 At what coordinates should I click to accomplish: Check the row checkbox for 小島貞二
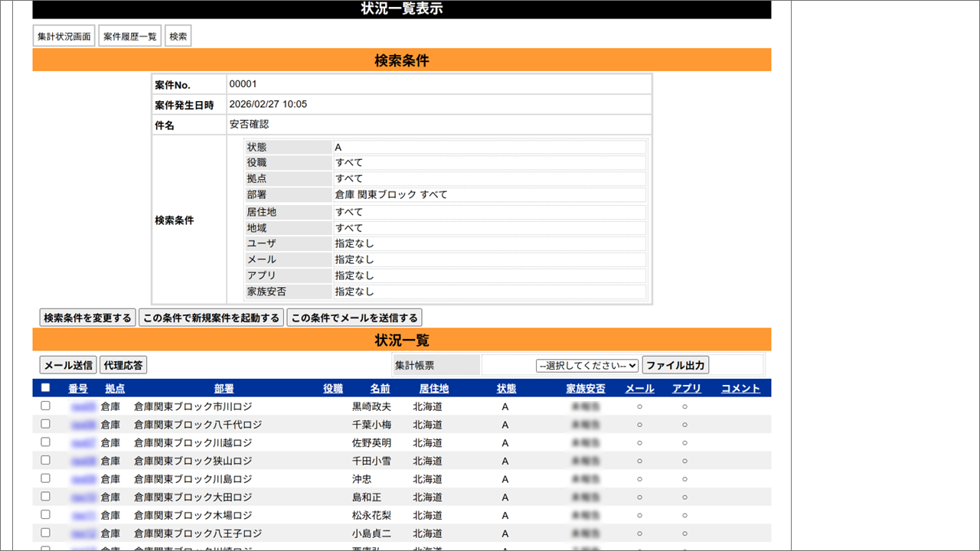45,533
